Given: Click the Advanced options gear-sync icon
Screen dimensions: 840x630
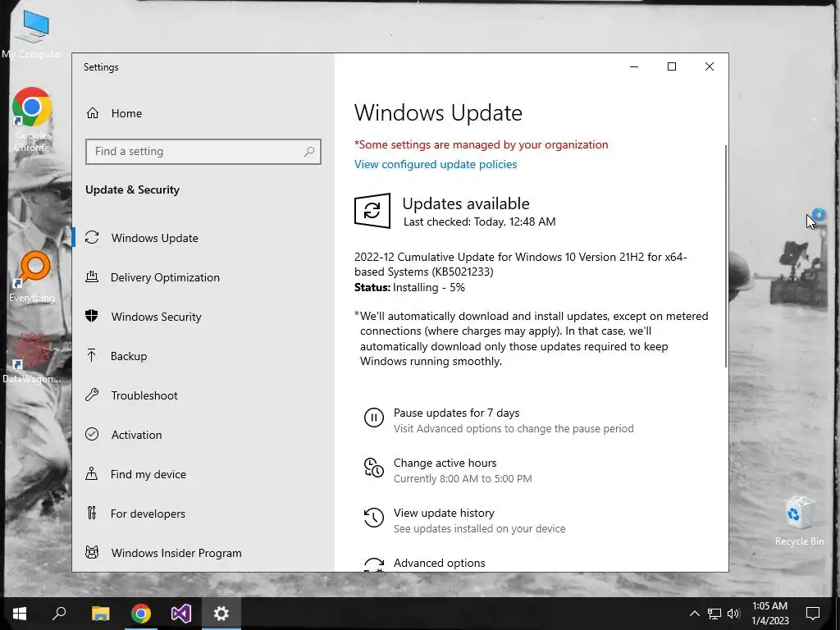Looking at the screenshot, I should pos(374,564).
